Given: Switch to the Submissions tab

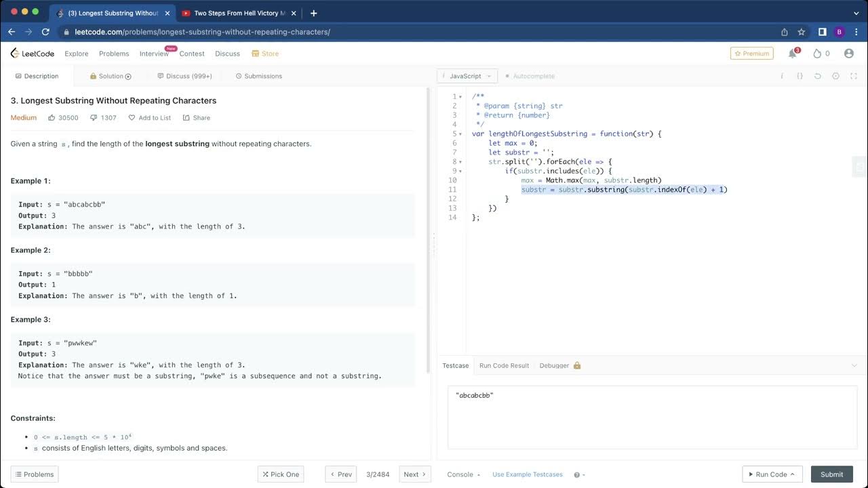Looking at the screenshot, I should [258, 77].
